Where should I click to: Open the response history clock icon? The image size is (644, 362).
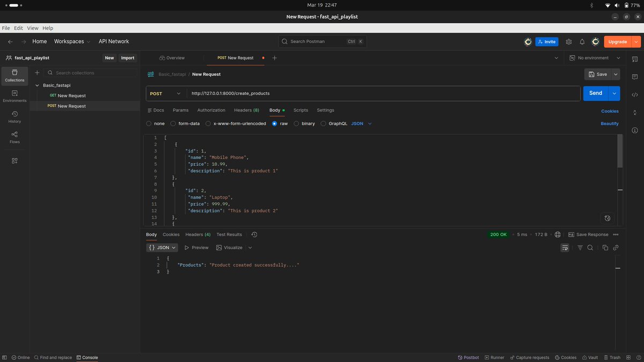coord(254,234)
